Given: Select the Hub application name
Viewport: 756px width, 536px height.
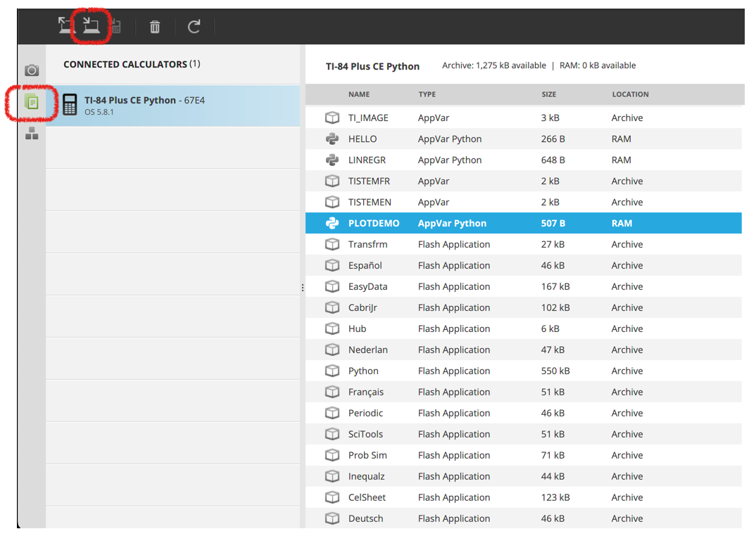Looking at the screenshot, I should click(358, 328).
